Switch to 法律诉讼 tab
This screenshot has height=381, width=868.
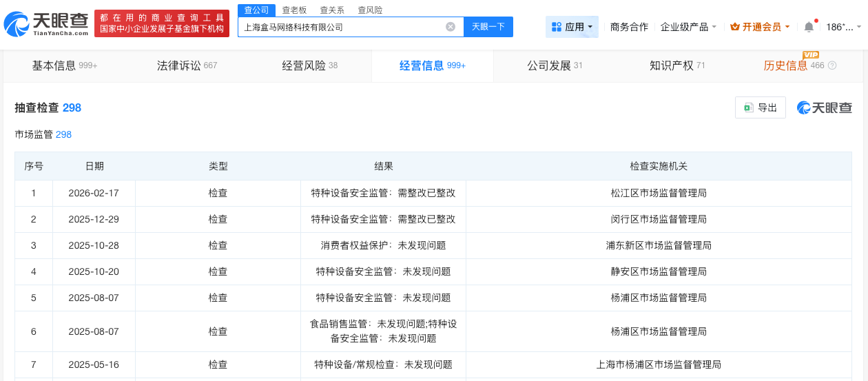pyautogui.click(x=187, y=66)
